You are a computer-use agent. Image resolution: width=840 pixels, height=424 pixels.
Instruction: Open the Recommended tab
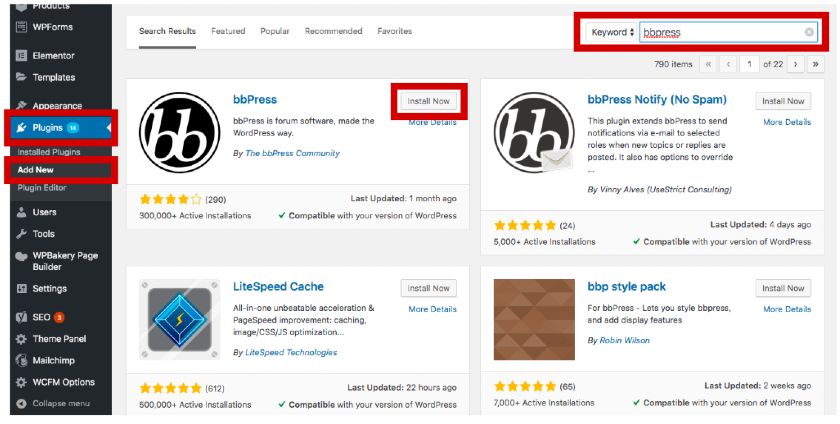coord(333,31)
